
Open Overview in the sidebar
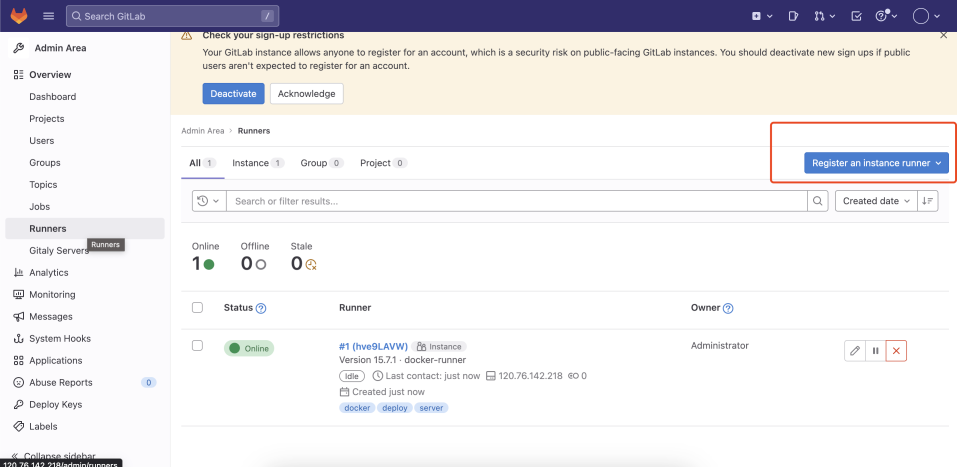[x=85, y=74]
